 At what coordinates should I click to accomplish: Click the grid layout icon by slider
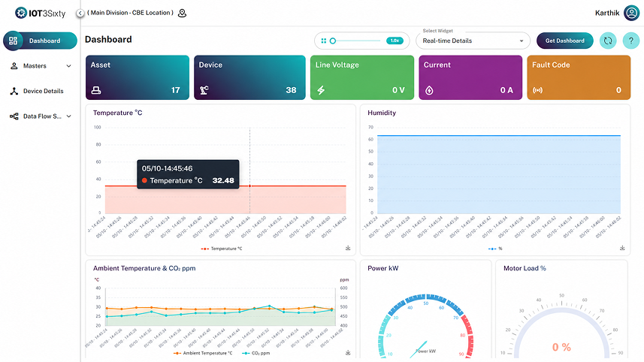click(x=324, y=41)
